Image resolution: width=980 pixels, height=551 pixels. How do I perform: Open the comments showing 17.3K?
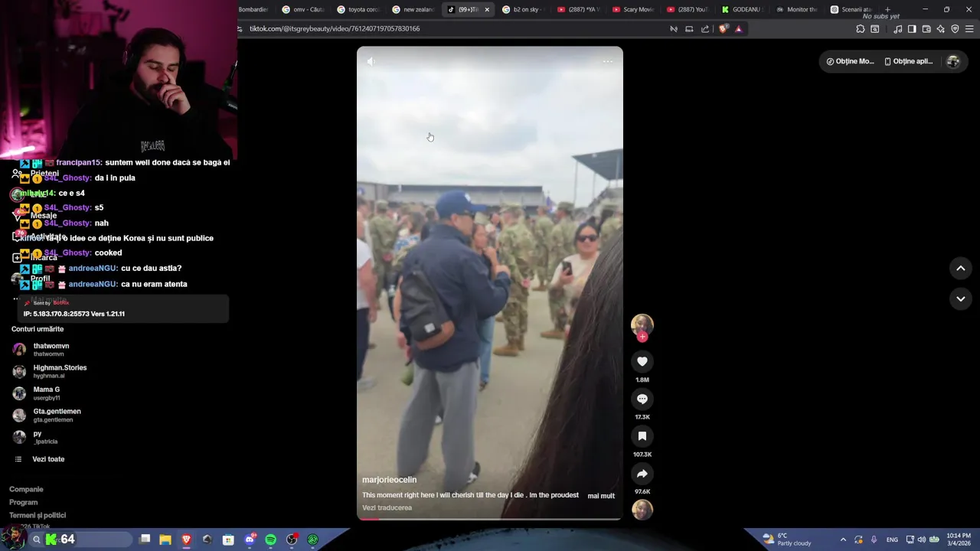pyautogui.click(x=642, y=399)
